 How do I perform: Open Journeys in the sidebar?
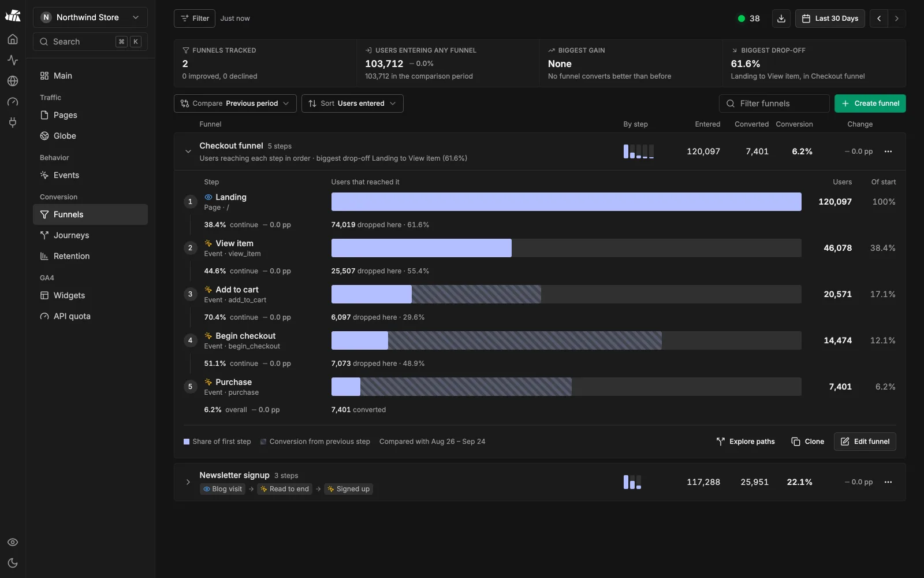coord(90,235)
